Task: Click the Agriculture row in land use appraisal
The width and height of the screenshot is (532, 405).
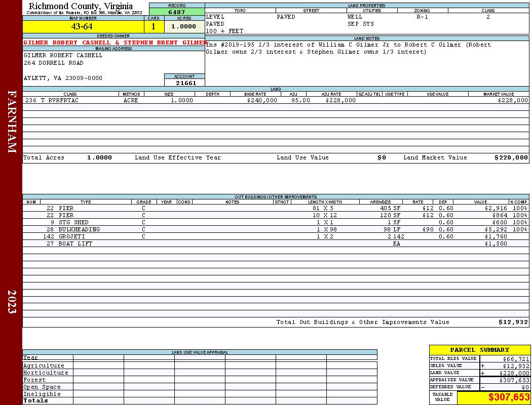Action: coord(200,366)
